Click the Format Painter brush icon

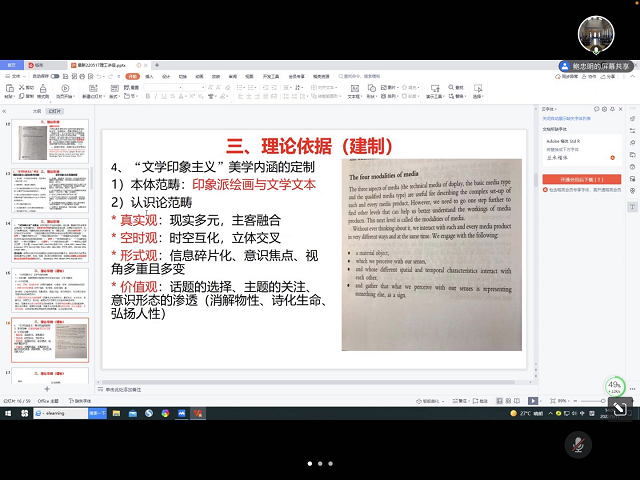pyautogui.click(x=43, y=88)
